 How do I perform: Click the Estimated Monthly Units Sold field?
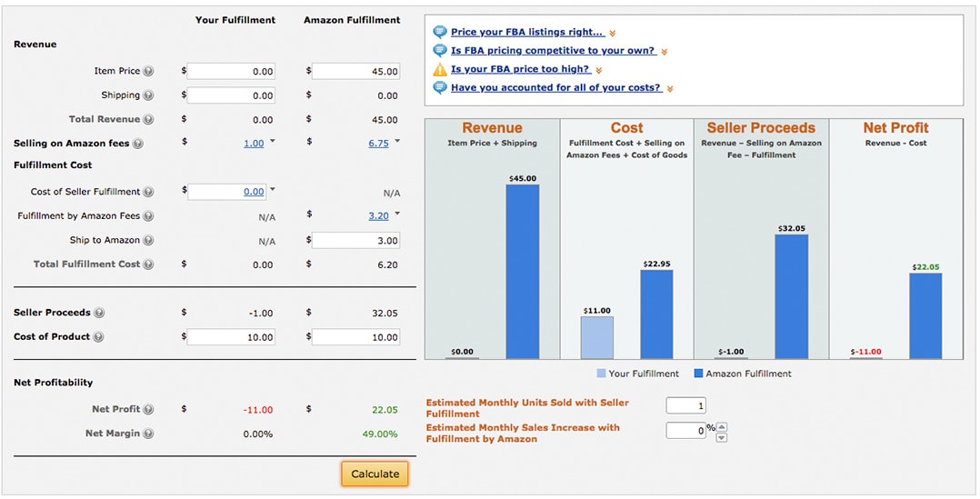coord(685,405)
